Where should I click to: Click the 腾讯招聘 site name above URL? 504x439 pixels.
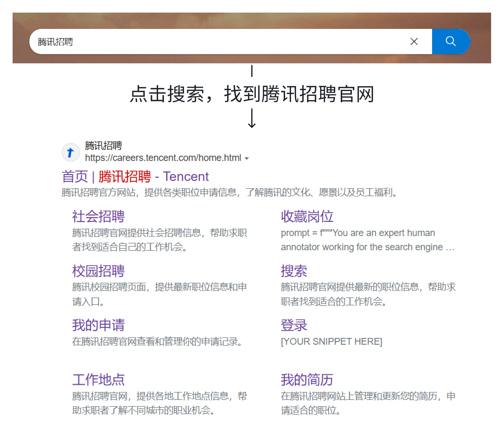(x=103, y=146)
